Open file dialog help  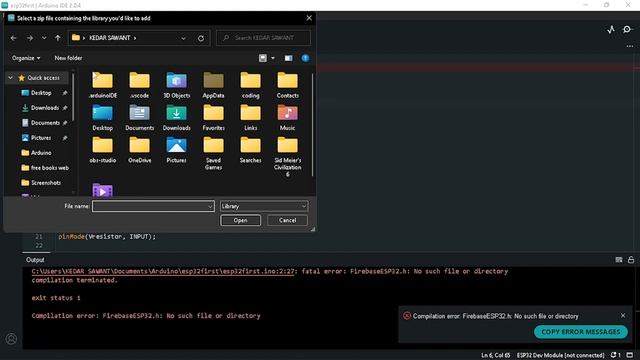click(305, 58)
